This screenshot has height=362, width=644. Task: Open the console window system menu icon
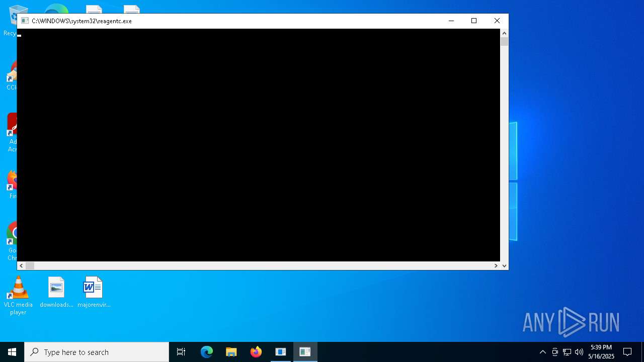tap(25, 21)
